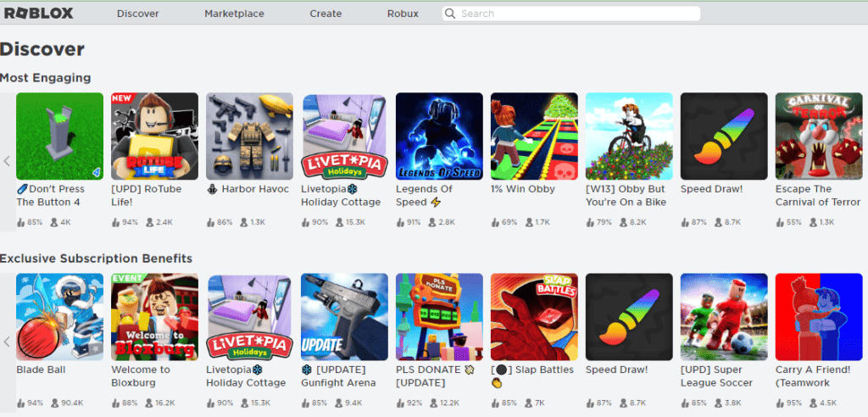Click player icon beside 3.8K under Super League Soccer
This screenshot has width=868, height=417.
tap(719, 403)
